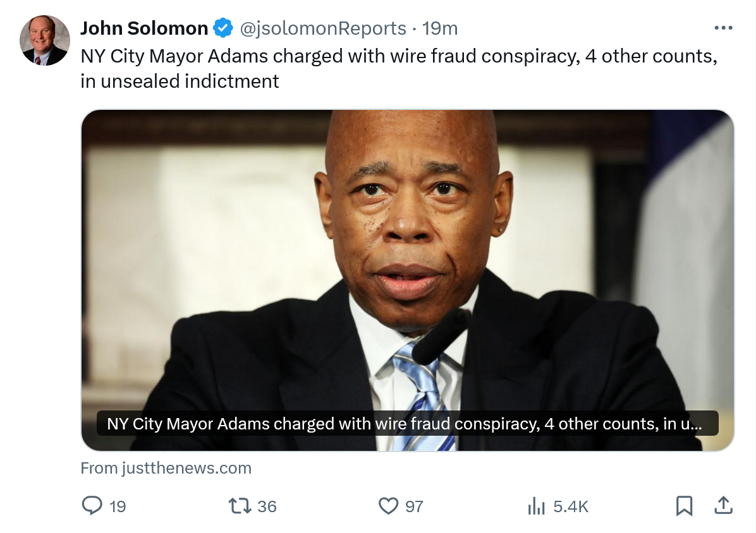Image resolution: width=756 pixels, height=533 pixels.
Task: Click the repost count of 36
Action: (267, 506)
